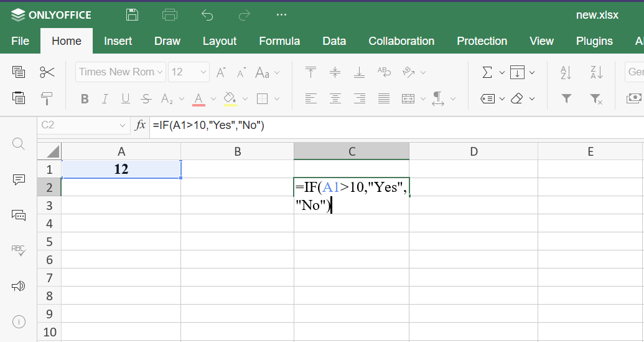Viewport: 644px width, 342px height.
Task: Click Merge and Center cells icon
Action: (x=408, y=98)
